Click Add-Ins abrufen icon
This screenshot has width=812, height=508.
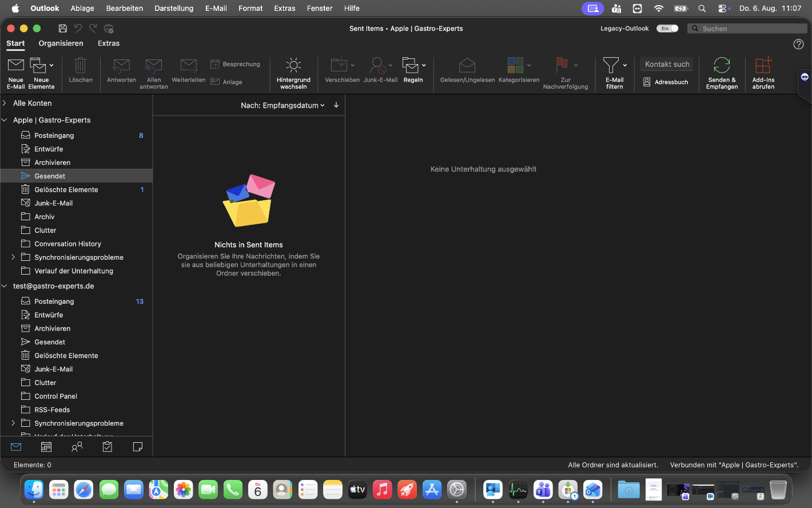pos(763,65)
